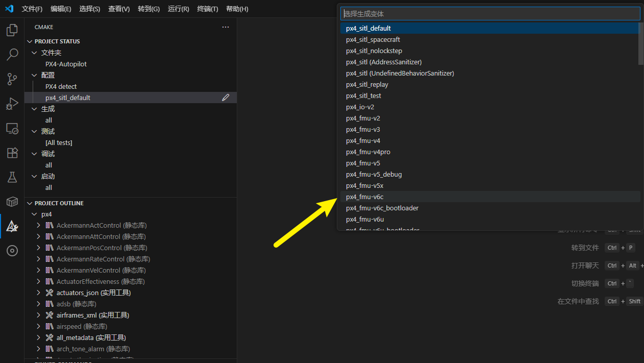Image resolution: width=644 pixels, height=363 pixels.
Task: Click the PX4-Autopilot folder entry
Action: (x=131, y=64)
